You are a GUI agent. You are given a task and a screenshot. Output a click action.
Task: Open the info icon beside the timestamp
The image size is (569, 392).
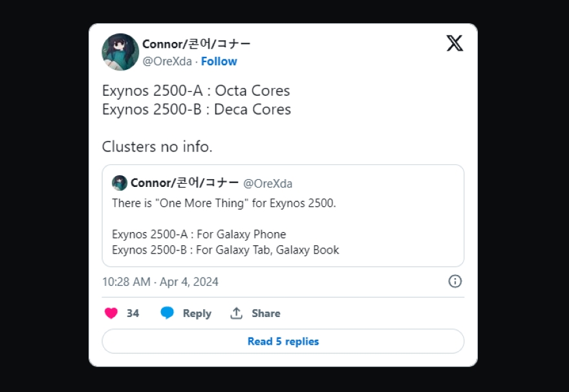[455, 281]
